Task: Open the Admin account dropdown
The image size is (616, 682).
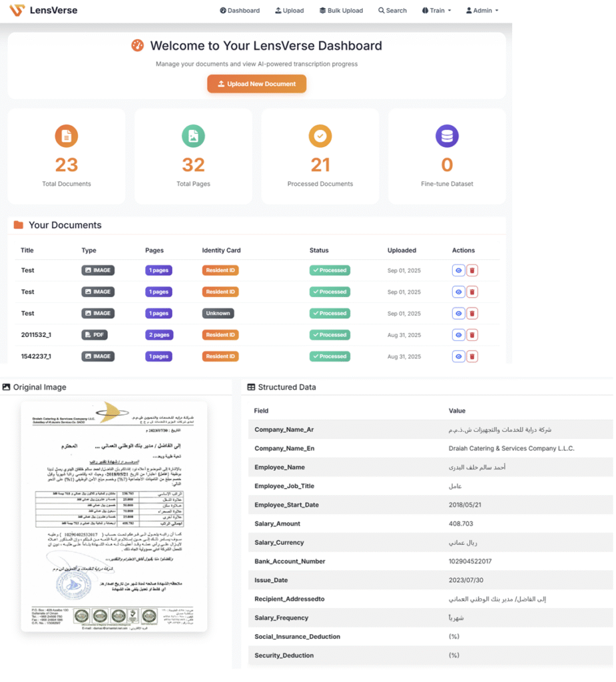Action: (x=482, y=11)
